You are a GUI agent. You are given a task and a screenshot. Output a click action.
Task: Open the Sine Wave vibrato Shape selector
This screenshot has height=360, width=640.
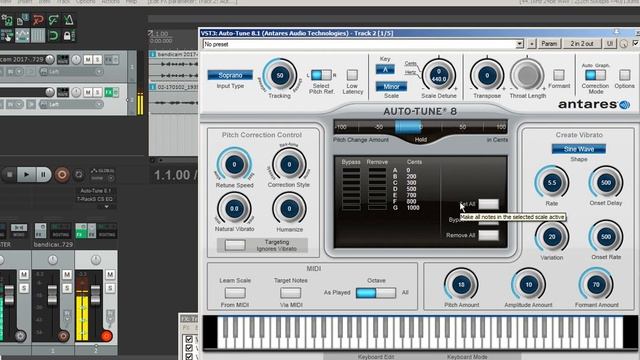[579, 149]
